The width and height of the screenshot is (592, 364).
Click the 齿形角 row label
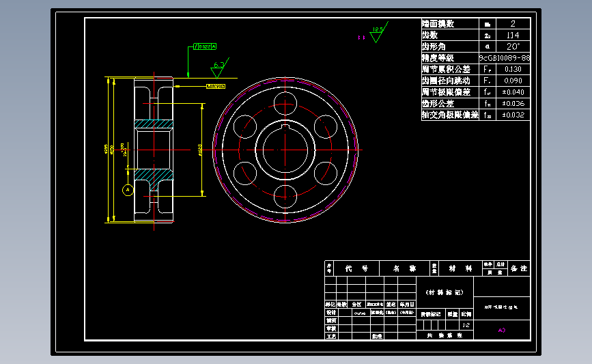tap(434, 46)
